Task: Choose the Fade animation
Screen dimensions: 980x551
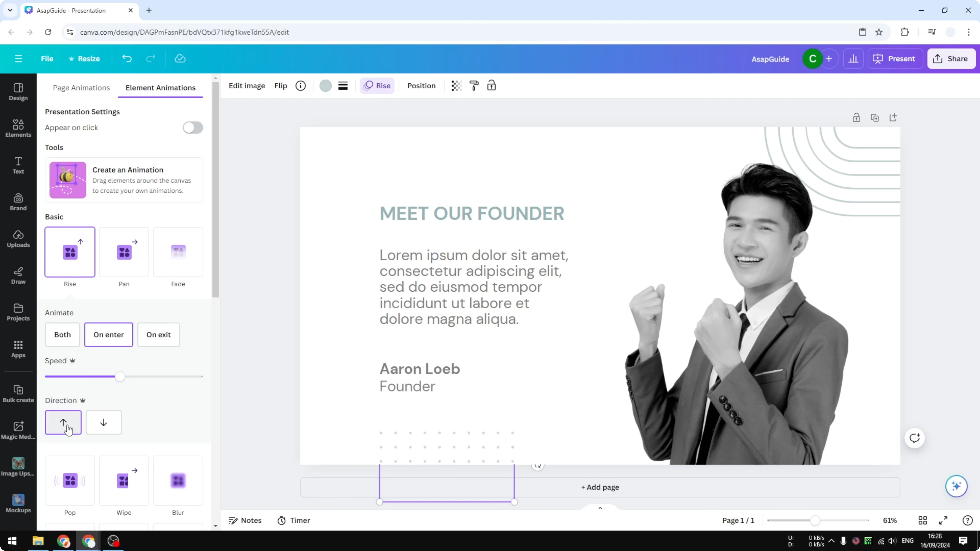Action: [x=178, y=252]
